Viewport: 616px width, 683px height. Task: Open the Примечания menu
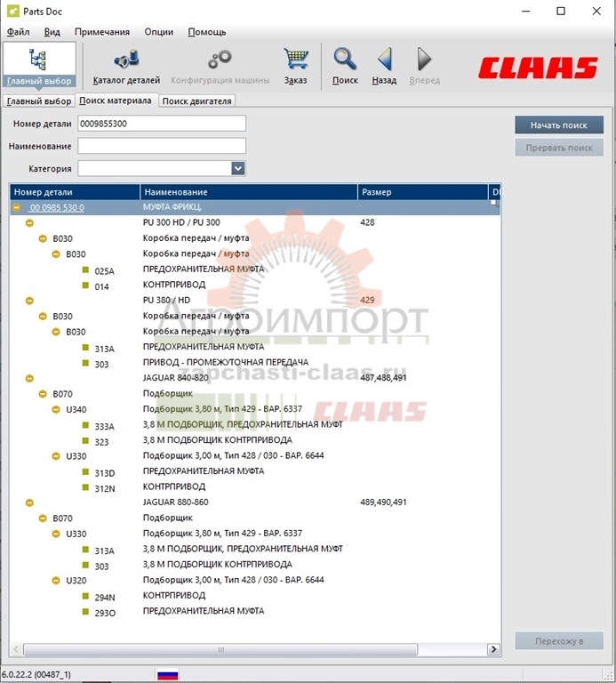point(102,32)
